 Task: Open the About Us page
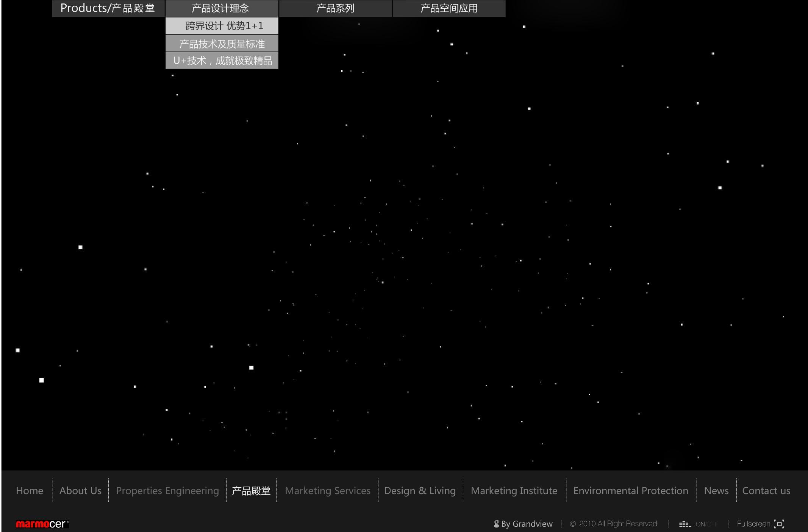point(80,490)
